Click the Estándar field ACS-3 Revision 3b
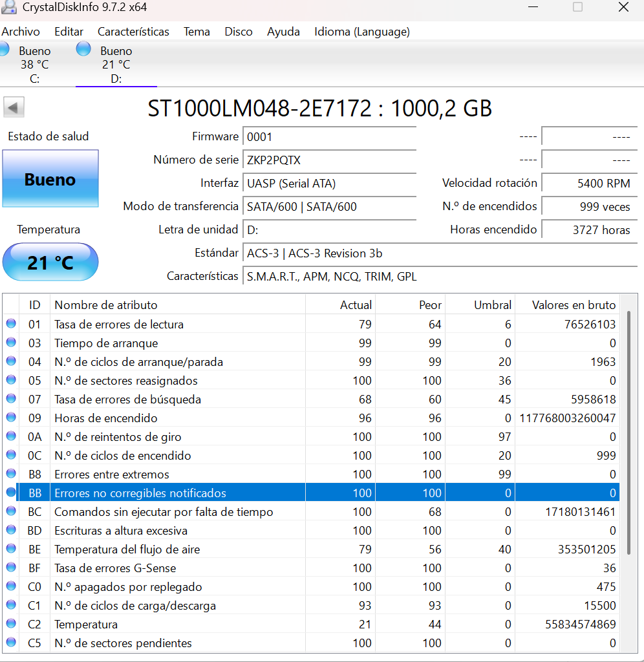Image resolution: width=644 pixels, height=662 pixels. point(440,253)
